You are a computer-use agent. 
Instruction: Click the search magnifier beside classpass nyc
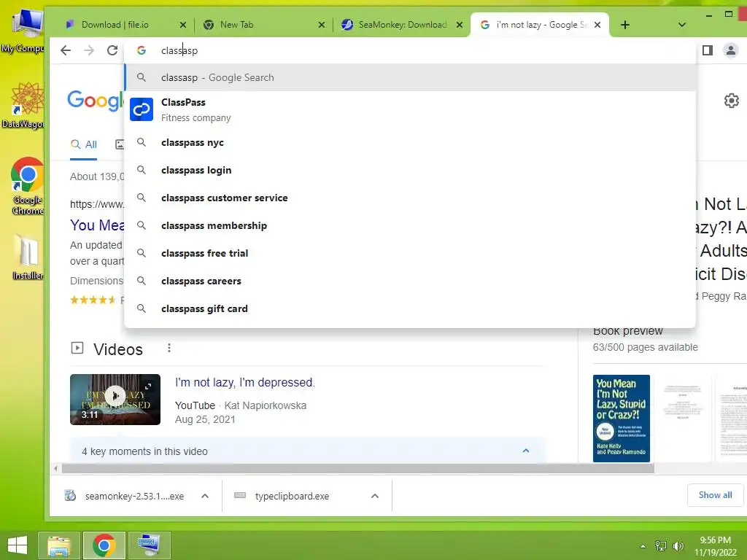(x=142, y=142)
